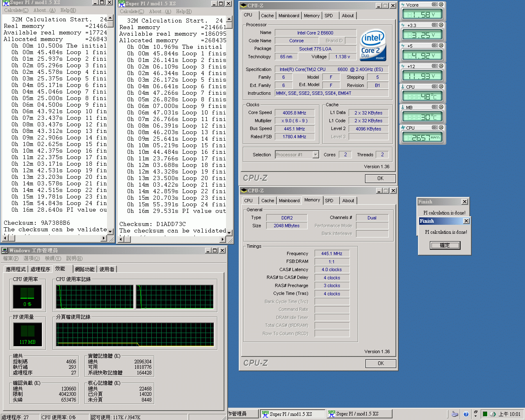Switch to Mainboard tab in CPU-Z Processor window

[x=289, y=16]
